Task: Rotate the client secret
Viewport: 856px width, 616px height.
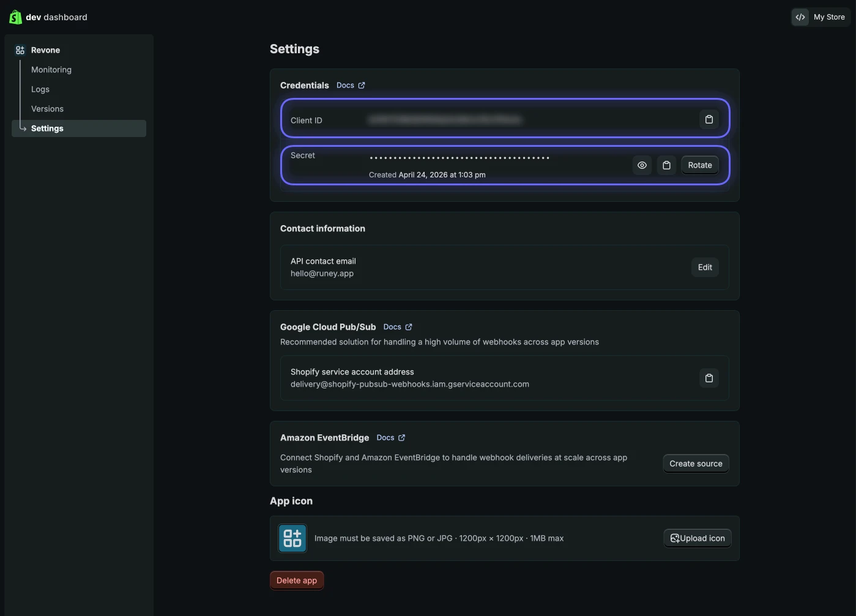Action: click(x=700, y=165)
